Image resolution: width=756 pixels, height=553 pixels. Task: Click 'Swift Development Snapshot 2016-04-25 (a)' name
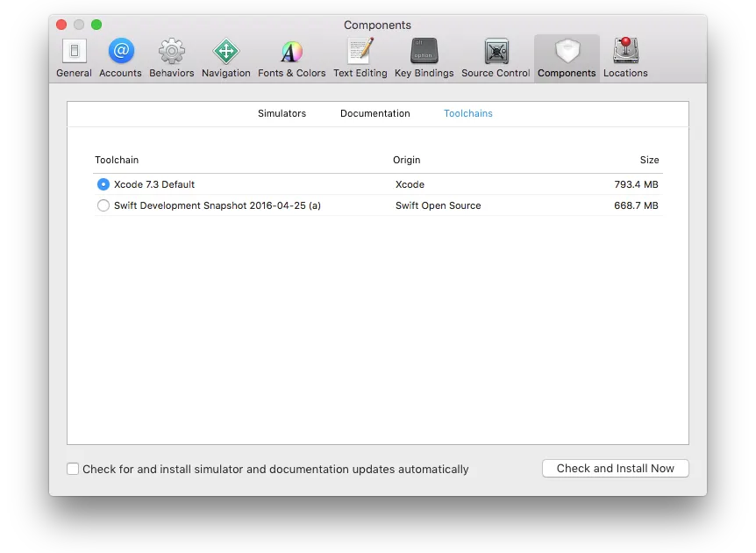(x=218, y=205)
